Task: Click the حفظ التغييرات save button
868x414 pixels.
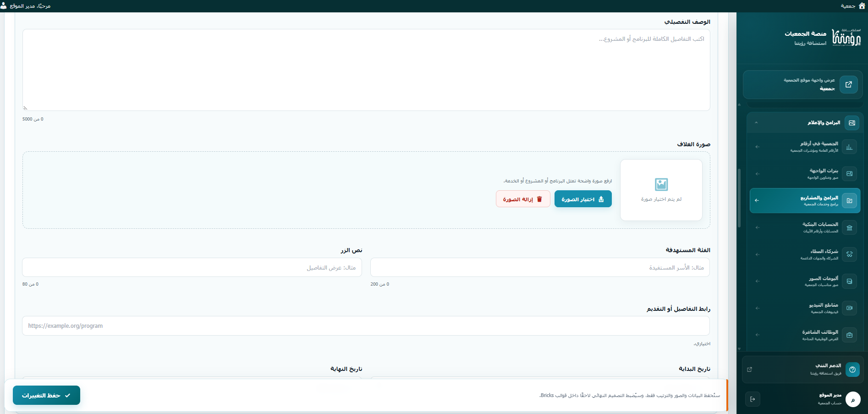Action: pos(46,395)
